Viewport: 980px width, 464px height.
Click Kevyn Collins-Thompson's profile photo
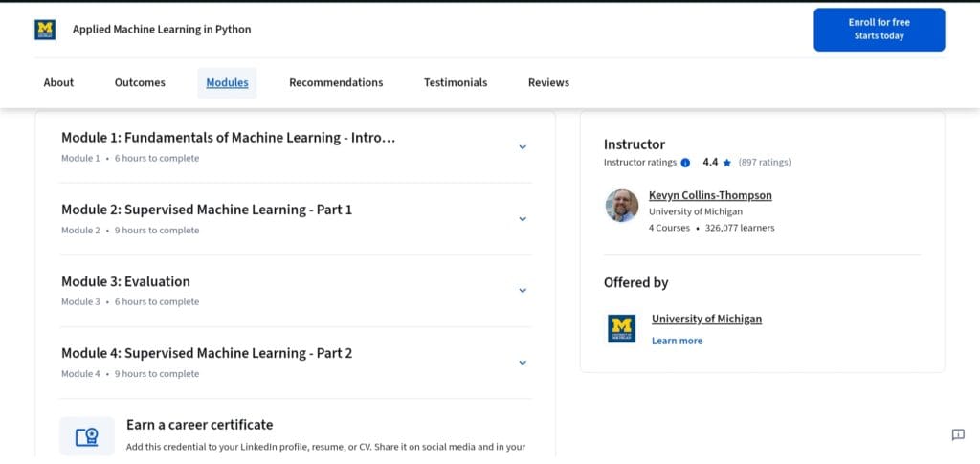tap(622, 206)
